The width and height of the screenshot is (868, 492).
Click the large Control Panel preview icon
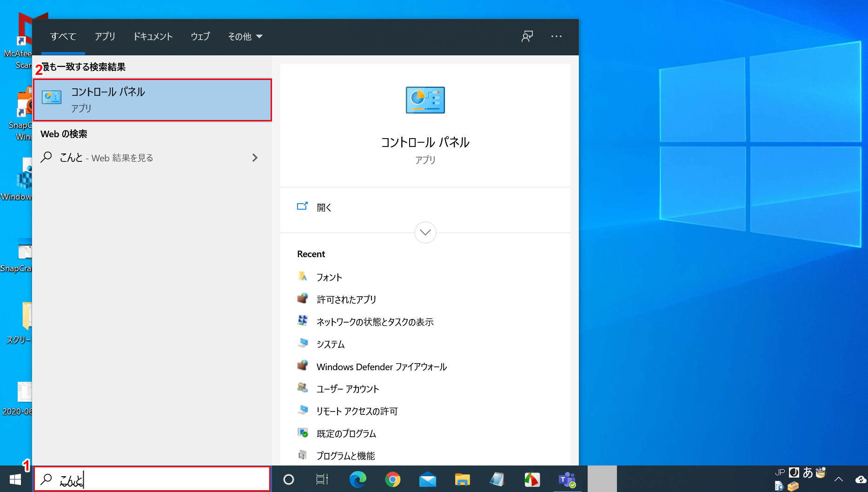[425, 100]
